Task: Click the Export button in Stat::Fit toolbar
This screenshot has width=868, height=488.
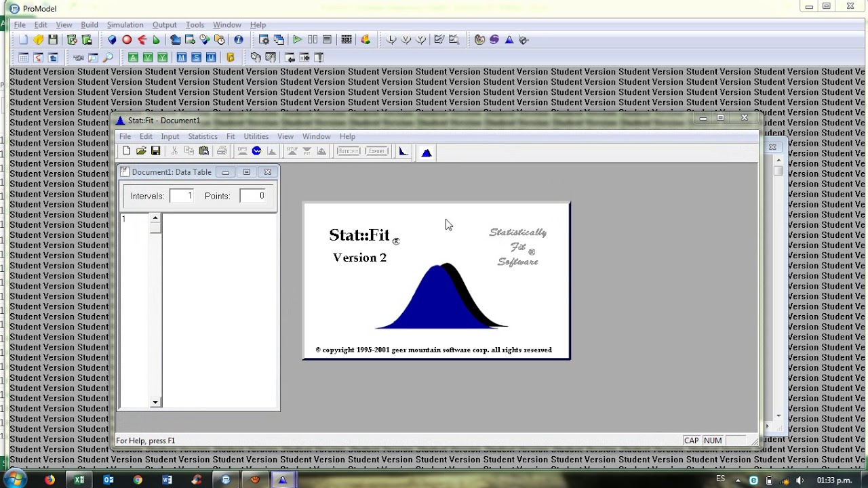Action: [377, 151]
